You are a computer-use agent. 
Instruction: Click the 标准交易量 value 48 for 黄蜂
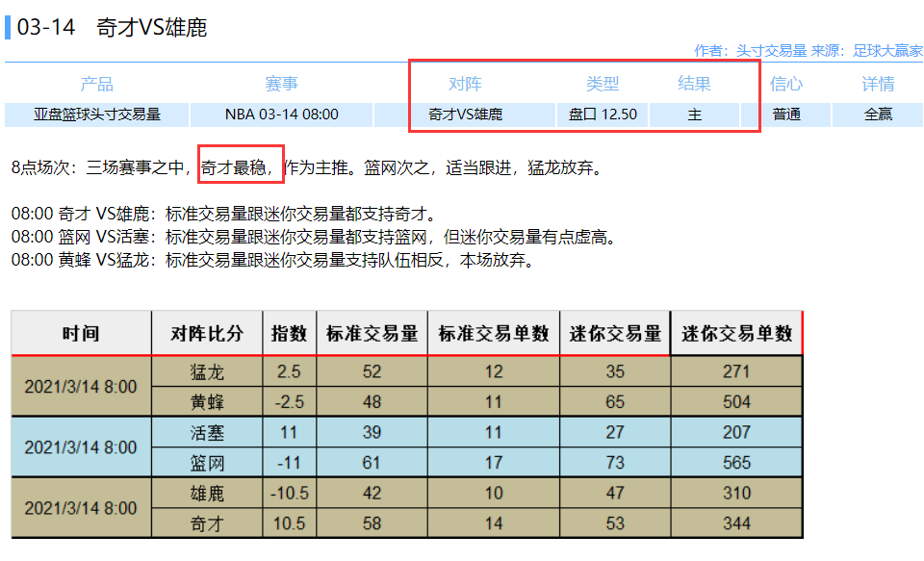(x=372, y=402)
